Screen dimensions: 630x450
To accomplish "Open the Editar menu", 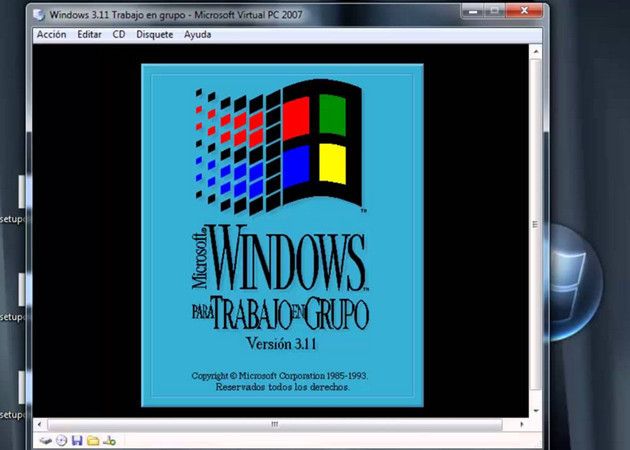I will pyautogui.click(x=89, y=35).
